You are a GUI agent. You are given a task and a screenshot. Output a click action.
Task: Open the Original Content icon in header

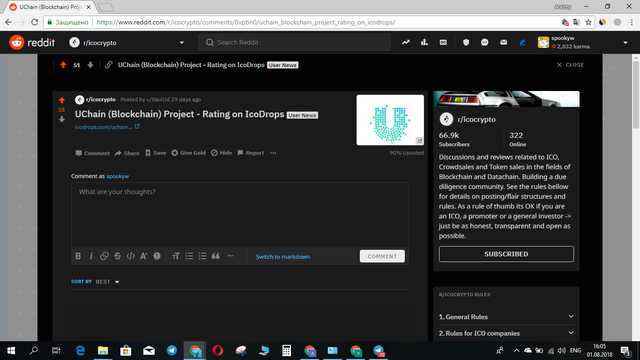tap(443, 42)
